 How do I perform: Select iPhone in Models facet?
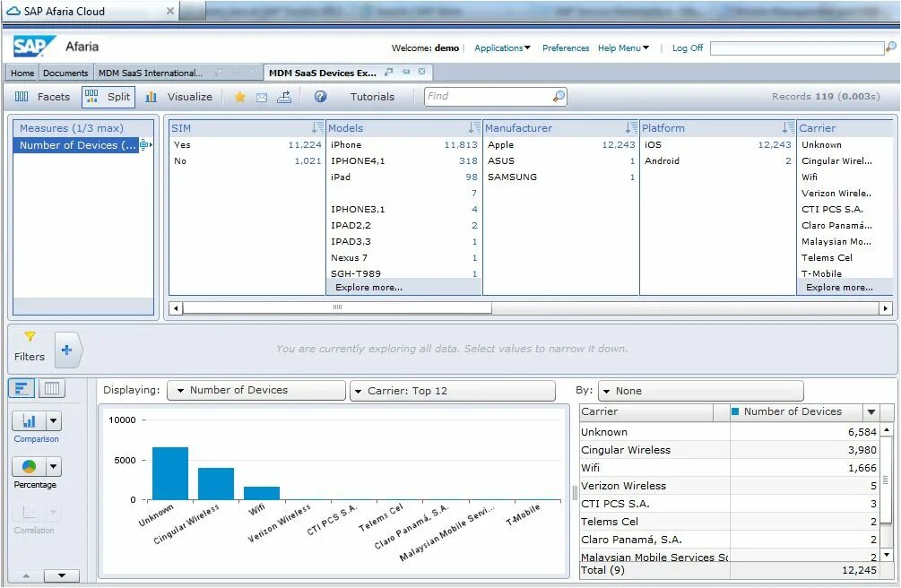point(403,145)
